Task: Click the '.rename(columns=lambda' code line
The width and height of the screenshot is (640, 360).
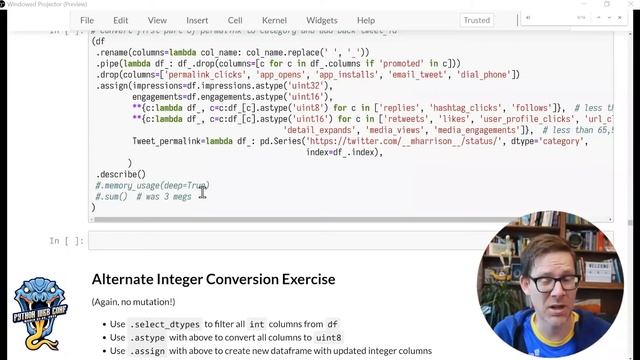Action: pyautogui.click(x=233, y=53)
